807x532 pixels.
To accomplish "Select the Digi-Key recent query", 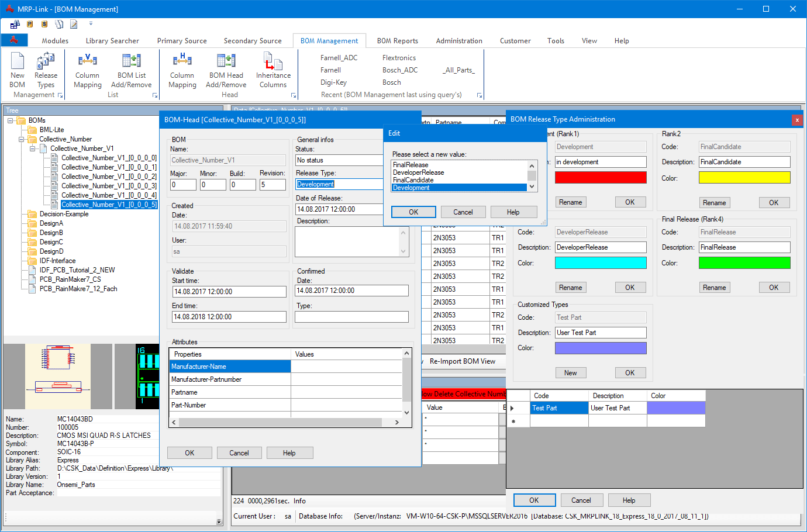I will pos(333,82).
